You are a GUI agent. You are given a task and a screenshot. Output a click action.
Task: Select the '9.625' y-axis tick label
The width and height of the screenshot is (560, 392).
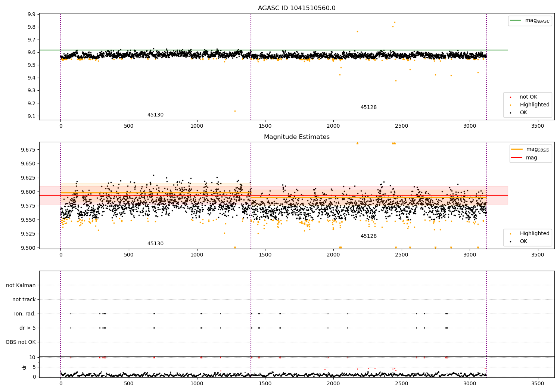pos(28,178)
